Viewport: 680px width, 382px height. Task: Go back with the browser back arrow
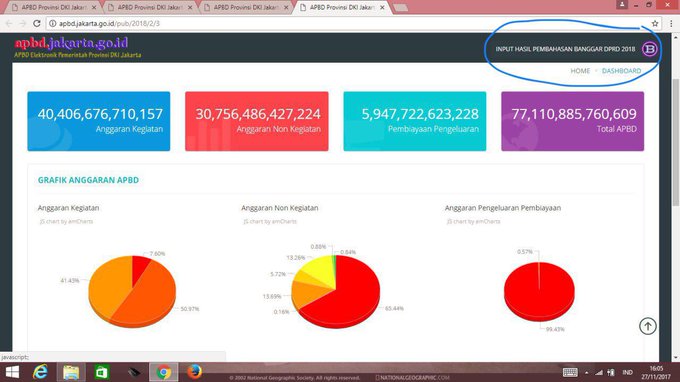(9, 23)
